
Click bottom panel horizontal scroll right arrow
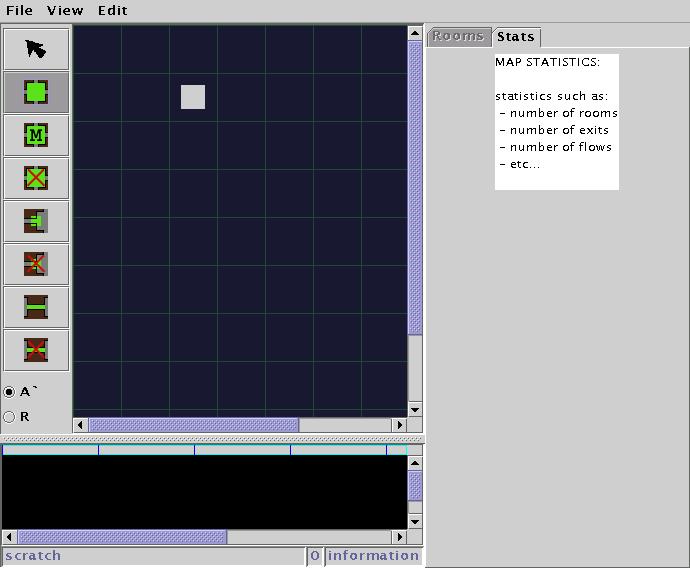click(400, 537)
